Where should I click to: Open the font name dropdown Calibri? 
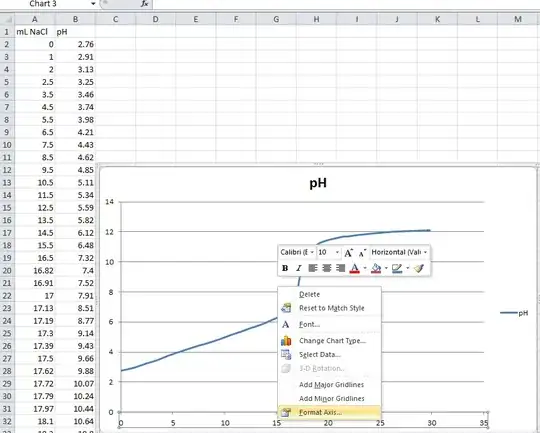pyautogui.click(x=312, y=252)
